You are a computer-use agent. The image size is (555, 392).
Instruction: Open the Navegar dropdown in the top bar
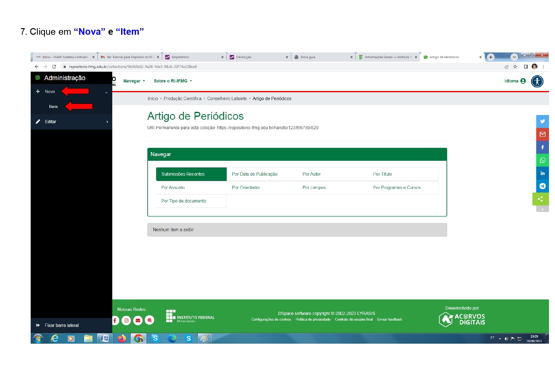(134, 81)
